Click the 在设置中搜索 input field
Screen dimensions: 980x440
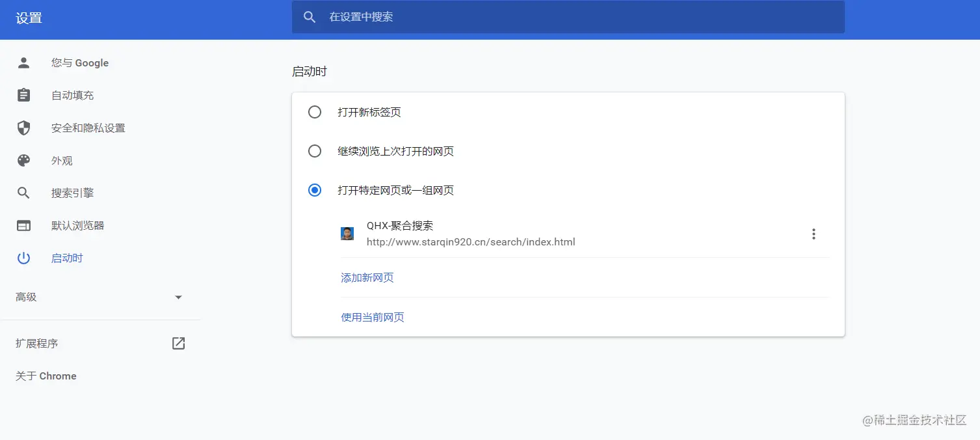point(455,17)
